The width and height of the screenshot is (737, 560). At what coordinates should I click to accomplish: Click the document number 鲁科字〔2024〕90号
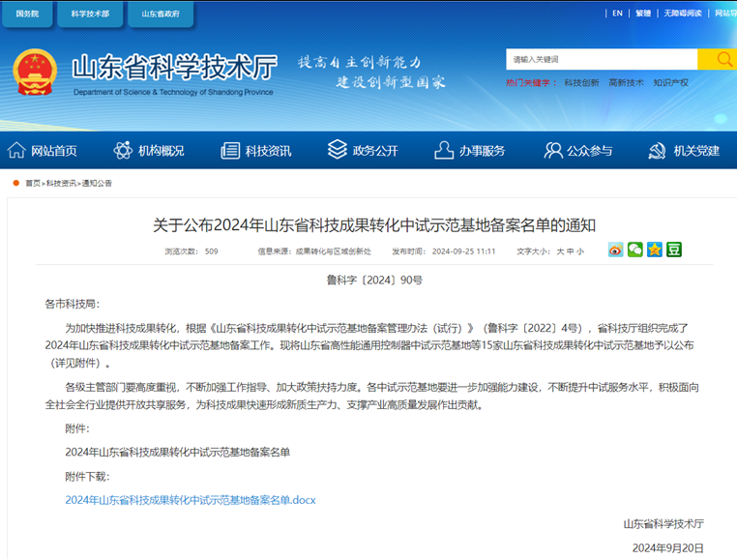coord(374,280)
